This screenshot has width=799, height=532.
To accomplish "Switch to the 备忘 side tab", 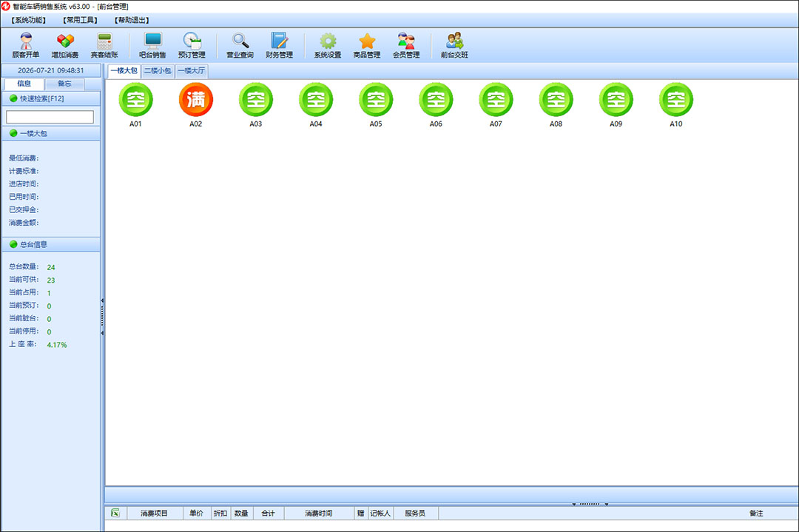I will click(64, 84).
